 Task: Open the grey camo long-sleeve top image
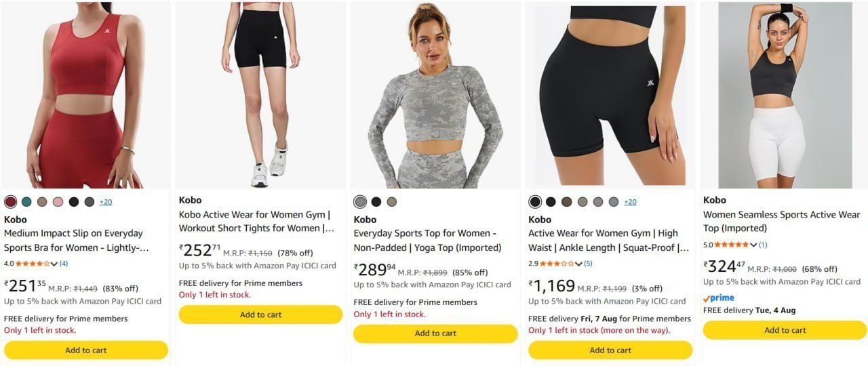point(436,95)
